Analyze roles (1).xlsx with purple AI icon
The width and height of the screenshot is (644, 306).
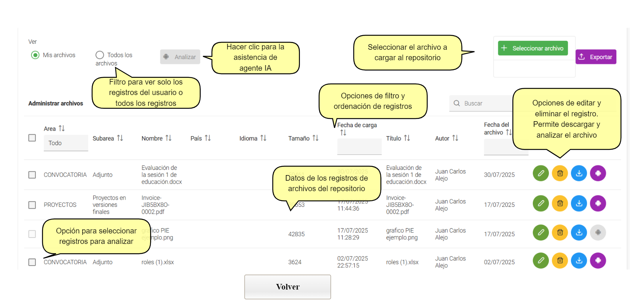point(598,261)
